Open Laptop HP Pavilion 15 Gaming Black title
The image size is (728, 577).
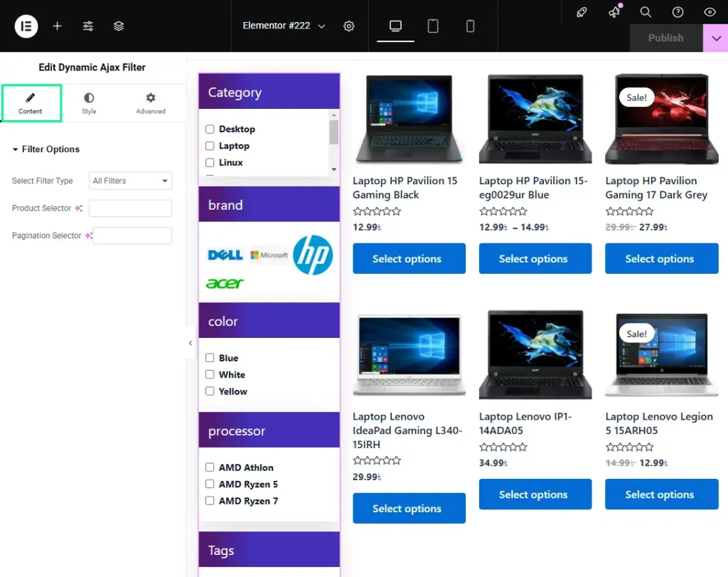click(x=405, y=188)
